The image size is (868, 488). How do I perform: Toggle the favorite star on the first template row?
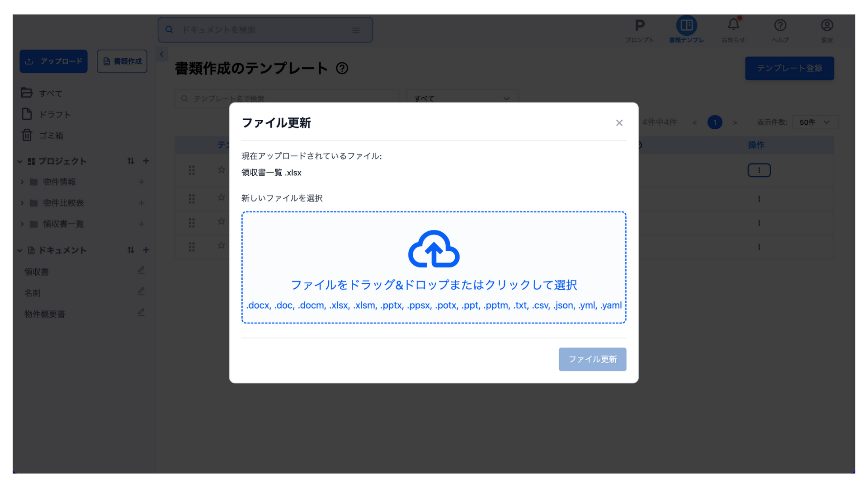pos(221,170)
